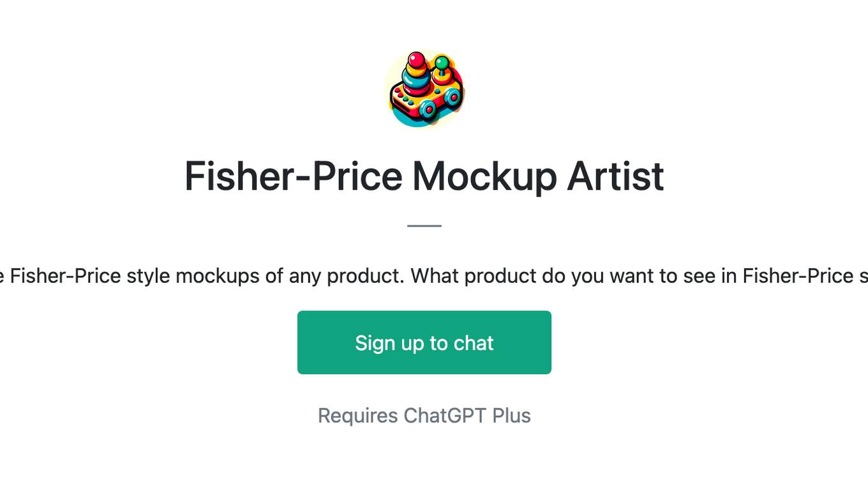Screen dimensions: 868x488
Task: Click the green knob on the toy icon
Action: pyautogui.click(x=442, y=64)
